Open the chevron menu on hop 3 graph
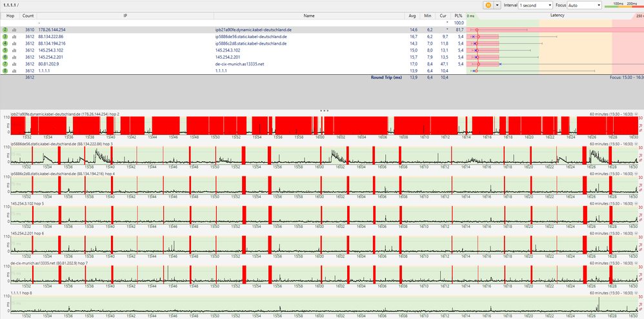The height and width of the screenshot is (319, 644). point(636,144)
